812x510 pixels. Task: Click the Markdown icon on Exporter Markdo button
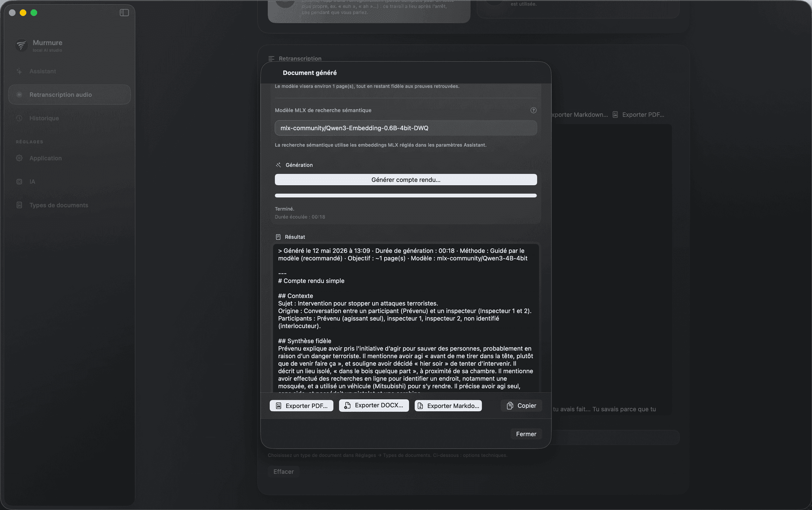[x=421, y=406]
